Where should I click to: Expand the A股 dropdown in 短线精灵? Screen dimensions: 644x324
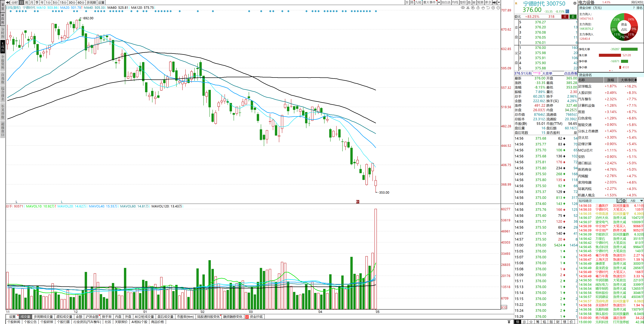coord(641,201)
